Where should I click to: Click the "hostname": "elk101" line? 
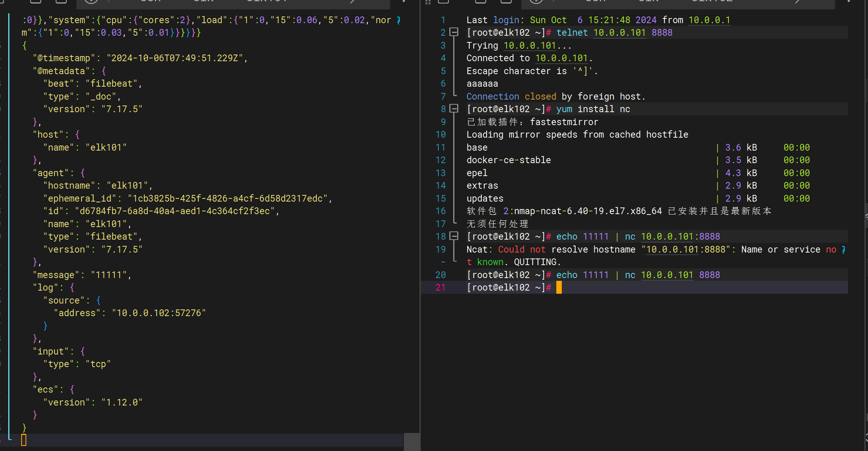pyautogui.click(x=98, y=185)
